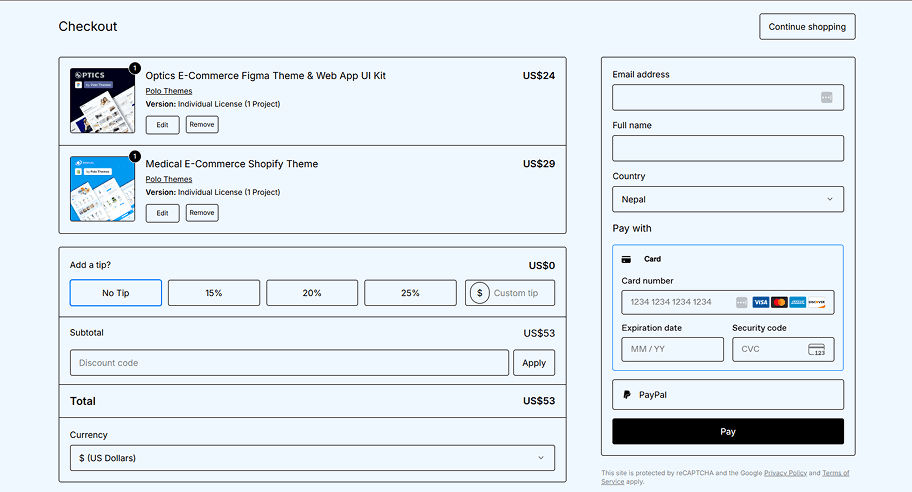Click the autofill icon in Card number field
The image size is (912, 492).
(x=742, y=302)
